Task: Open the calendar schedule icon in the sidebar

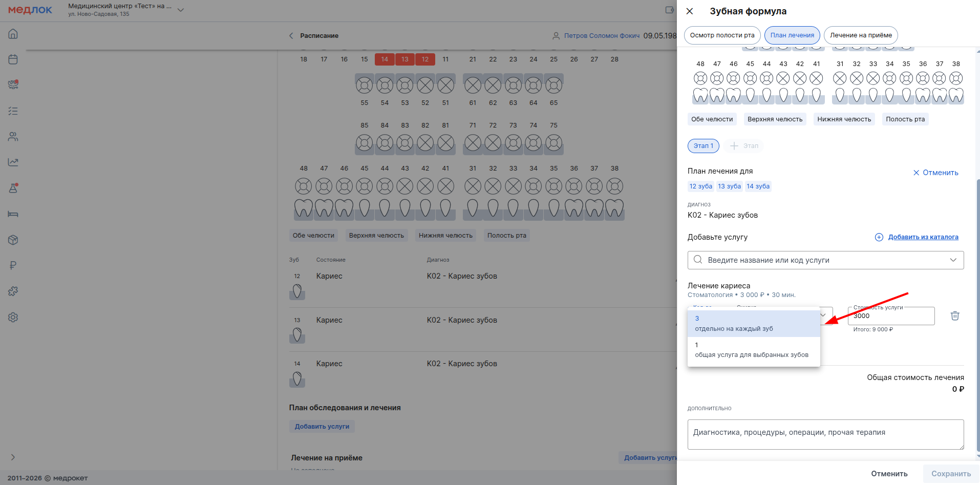Action: coord(13,59)
